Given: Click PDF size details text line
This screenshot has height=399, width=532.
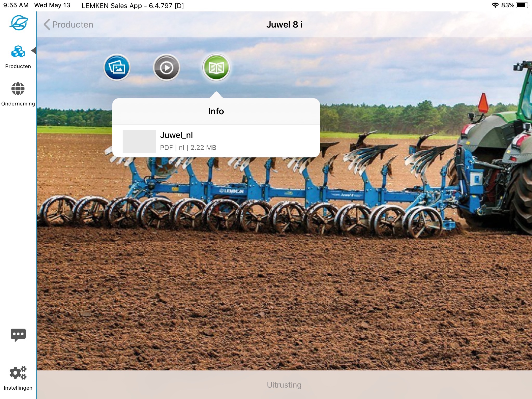Looking at the screenshot, I should coord(188,148).
